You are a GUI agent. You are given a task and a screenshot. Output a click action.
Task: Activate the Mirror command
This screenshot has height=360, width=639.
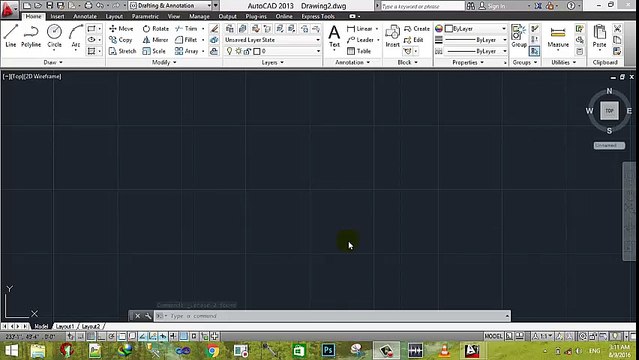[155, 40]
